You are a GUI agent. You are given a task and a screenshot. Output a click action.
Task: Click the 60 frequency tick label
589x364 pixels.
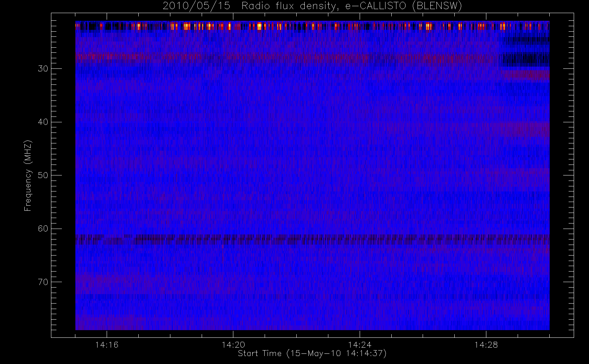click(x=43, y=229)
